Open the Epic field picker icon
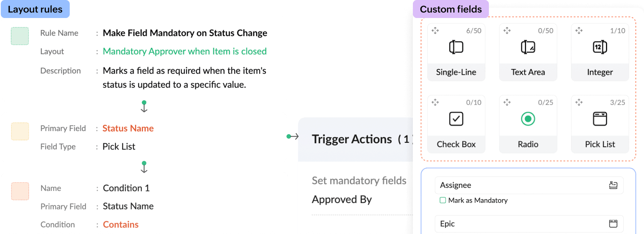This screenshot has height=234, width=644. click(613, 223)
